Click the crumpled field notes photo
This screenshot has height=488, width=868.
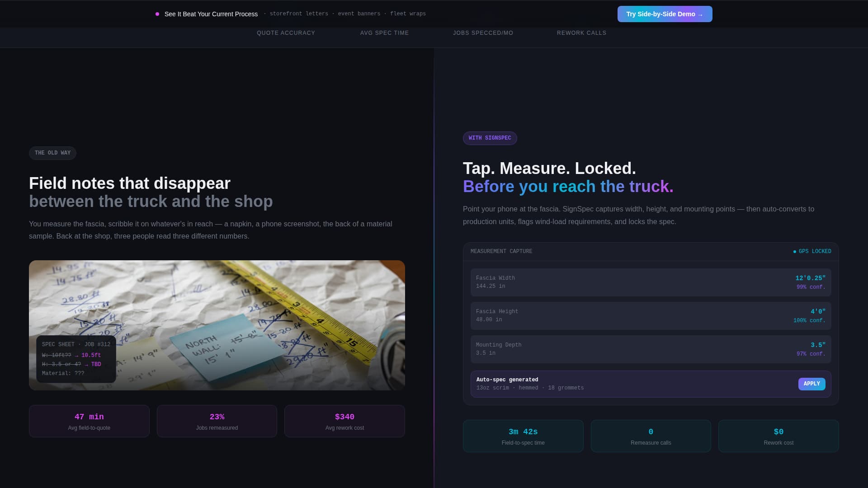217,325
